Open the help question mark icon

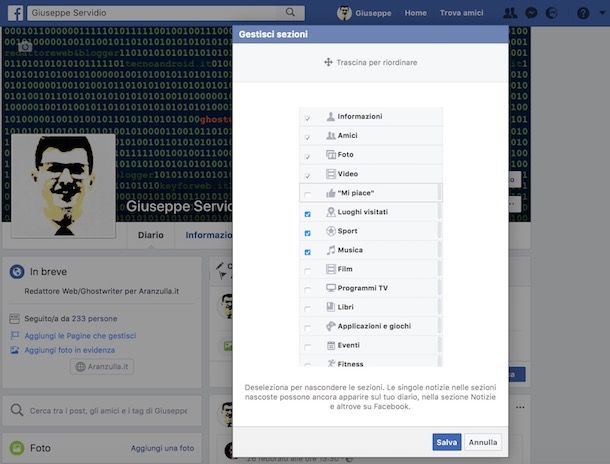583,13
